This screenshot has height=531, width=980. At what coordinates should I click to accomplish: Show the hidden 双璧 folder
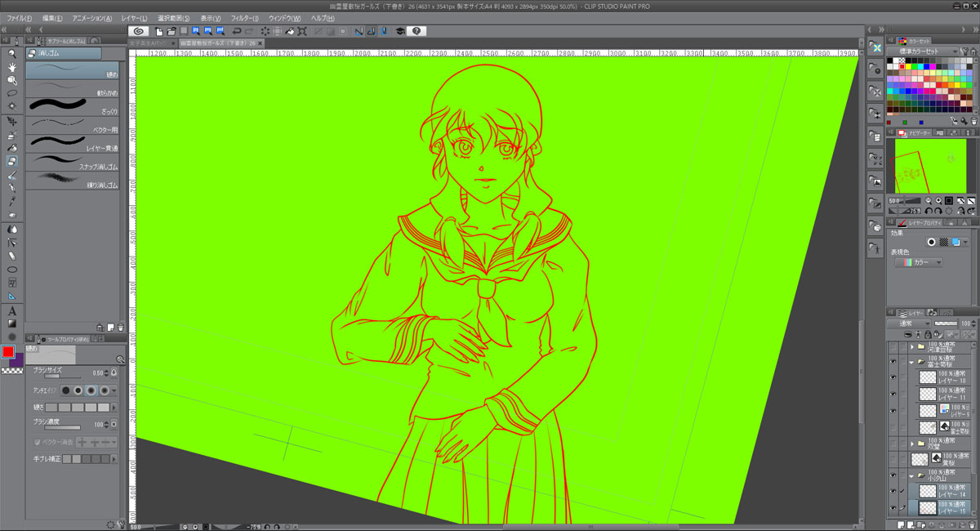tap(893, 444)
